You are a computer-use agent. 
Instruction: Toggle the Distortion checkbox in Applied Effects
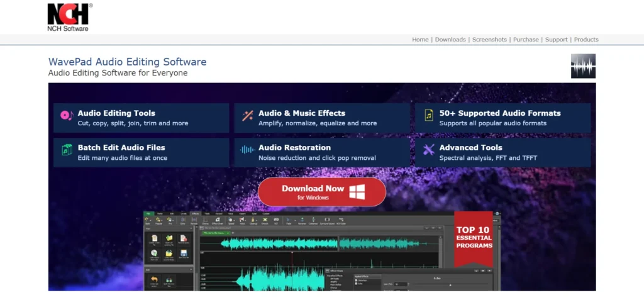(356, 280)
